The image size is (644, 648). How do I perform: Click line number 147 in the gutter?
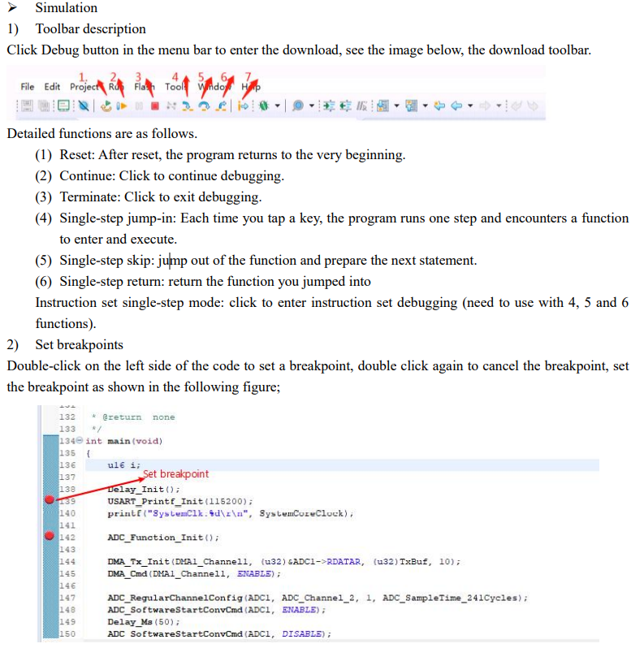pyautogui.click(x=67, y=598)
